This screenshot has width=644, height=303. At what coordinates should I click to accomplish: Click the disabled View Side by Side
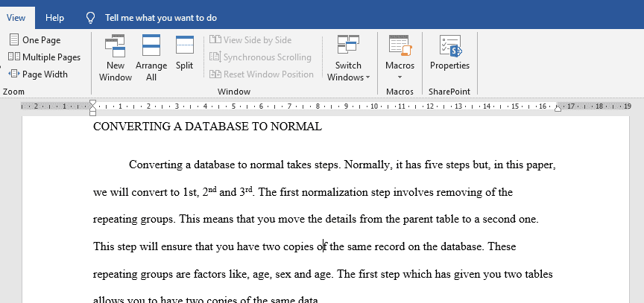(x=250, y=39)
